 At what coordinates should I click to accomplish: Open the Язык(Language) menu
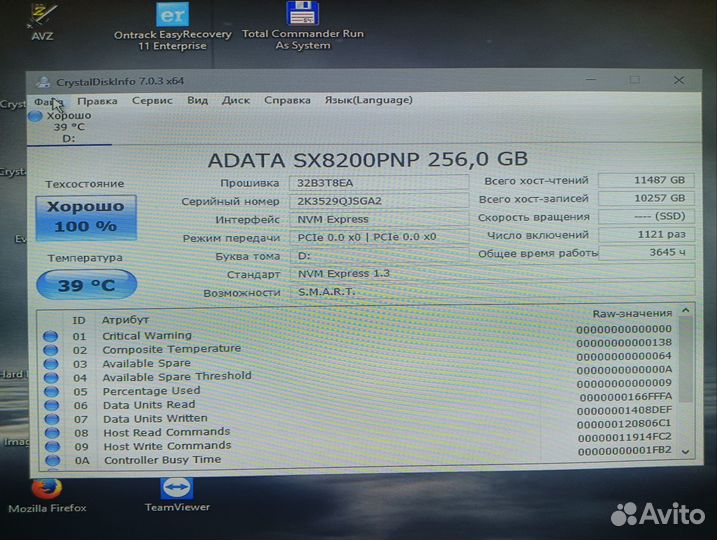point(369,100)
